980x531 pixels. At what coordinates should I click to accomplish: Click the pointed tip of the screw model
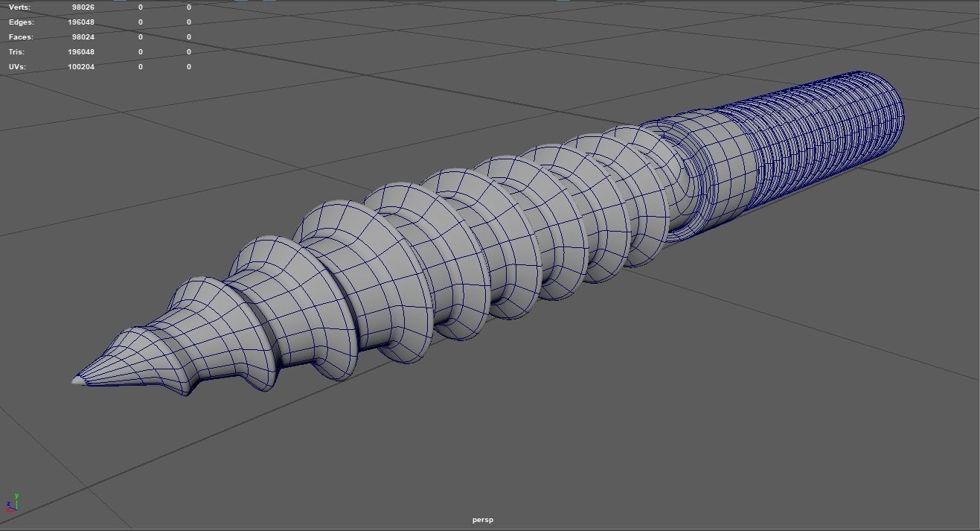coord(78,381)
